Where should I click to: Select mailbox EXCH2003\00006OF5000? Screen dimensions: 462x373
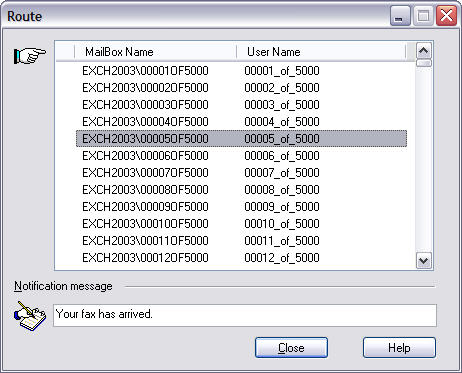(x=145, y=156)
